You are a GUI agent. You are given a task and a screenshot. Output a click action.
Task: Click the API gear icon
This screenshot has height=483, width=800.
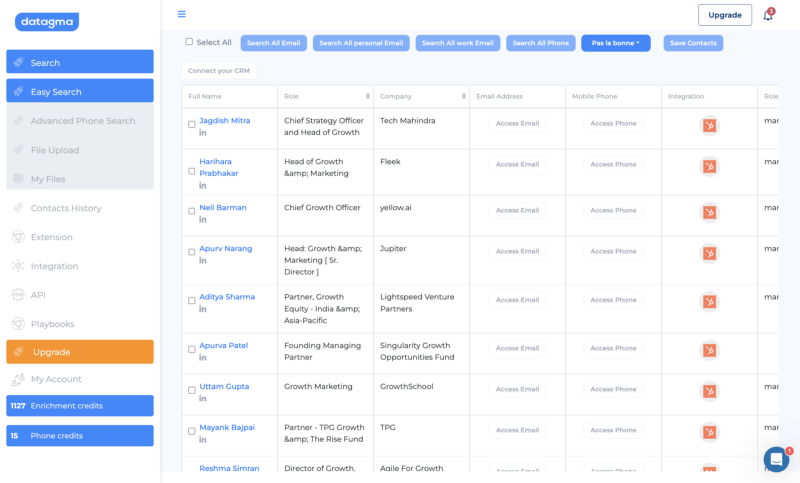coord(18,295)
